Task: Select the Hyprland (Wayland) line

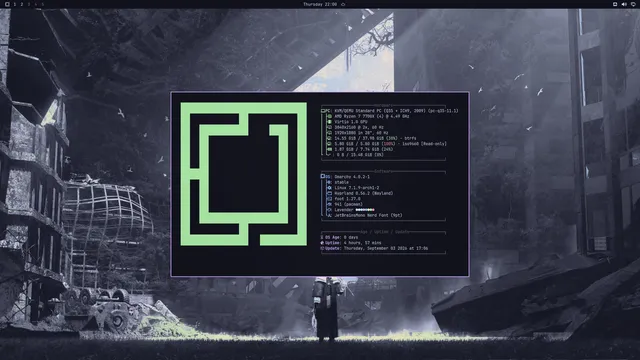Action: pyautogui.click(x=363, y=193)
